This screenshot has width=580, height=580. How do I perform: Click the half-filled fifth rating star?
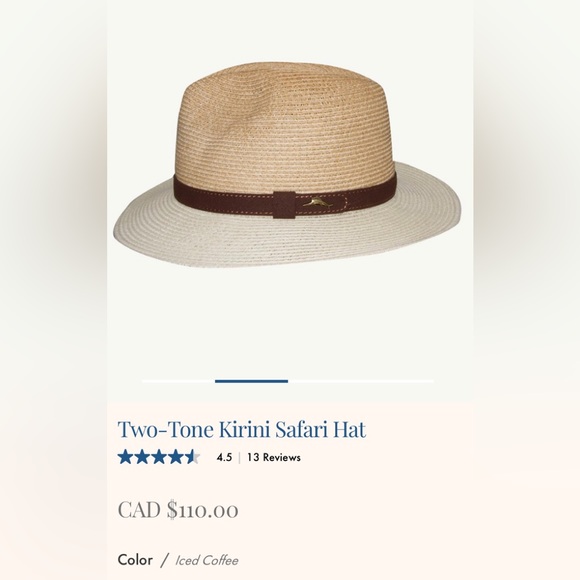point(192,457)
